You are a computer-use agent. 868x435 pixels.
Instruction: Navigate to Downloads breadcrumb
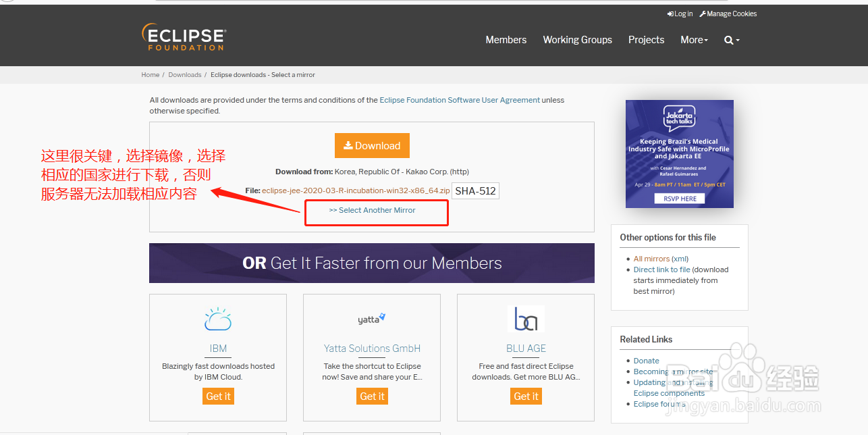point(185,75)
